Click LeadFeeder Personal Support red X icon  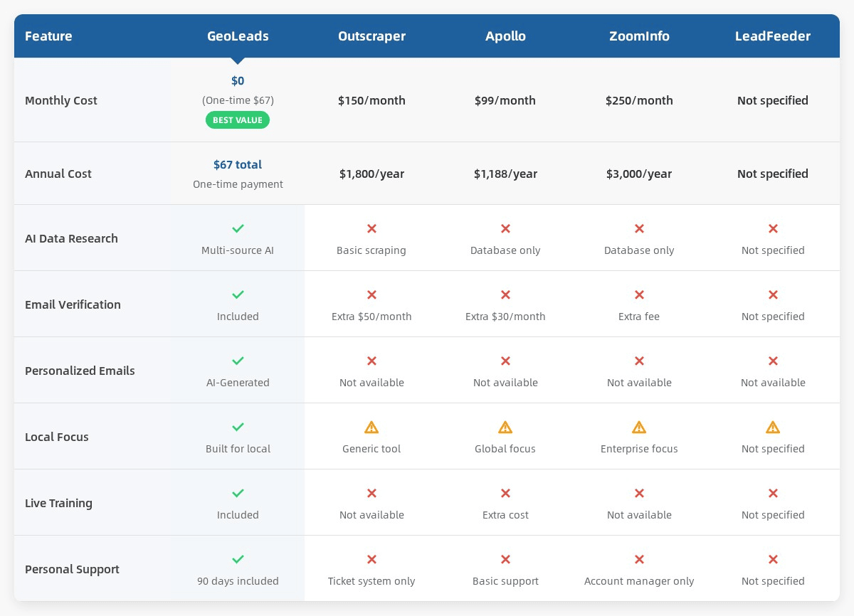pos(773,559)
